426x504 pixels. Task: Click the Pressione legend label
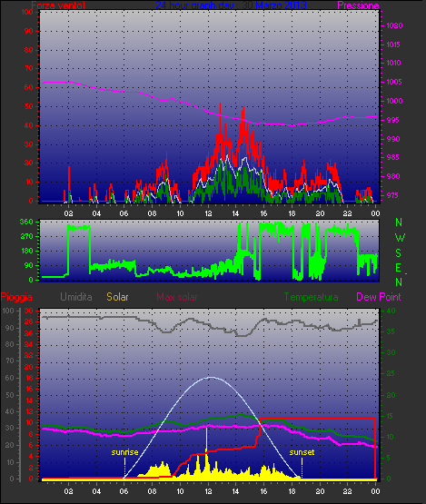pos(358,5)
